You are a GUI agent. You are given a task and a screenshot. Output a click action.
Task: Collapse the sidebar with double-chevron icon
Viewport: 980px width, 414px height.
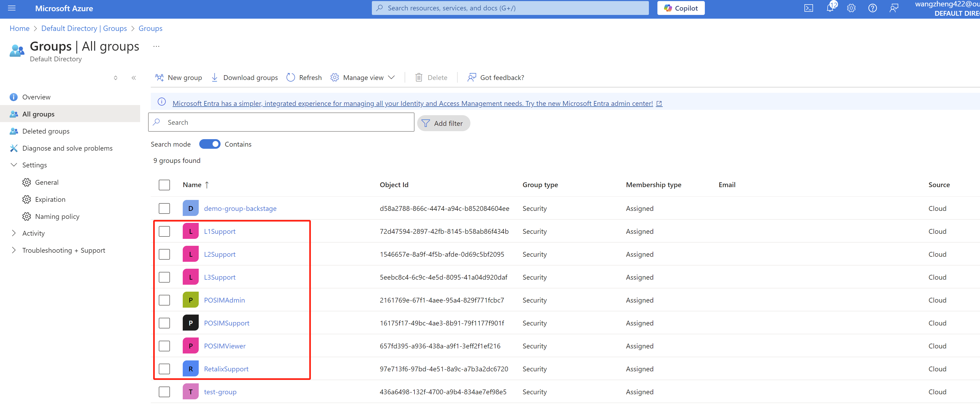pyautogui.click(x=133, y=78)
